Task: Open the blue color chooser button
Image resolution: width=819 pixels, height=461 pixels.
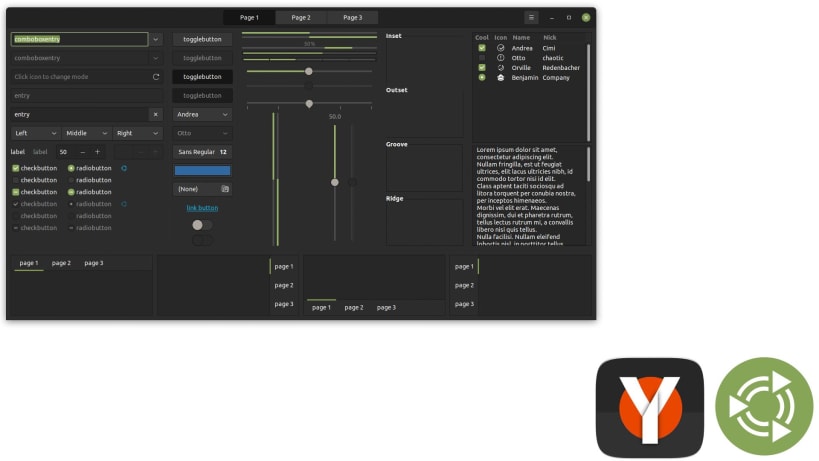Action: [x=202, y=171]
